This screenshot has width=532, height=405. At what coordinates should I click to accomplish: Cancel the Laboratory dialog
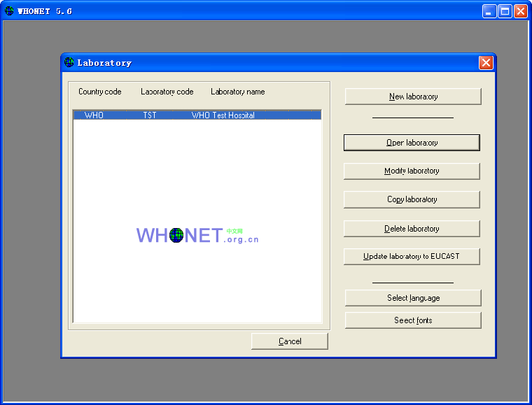point(290,341)
